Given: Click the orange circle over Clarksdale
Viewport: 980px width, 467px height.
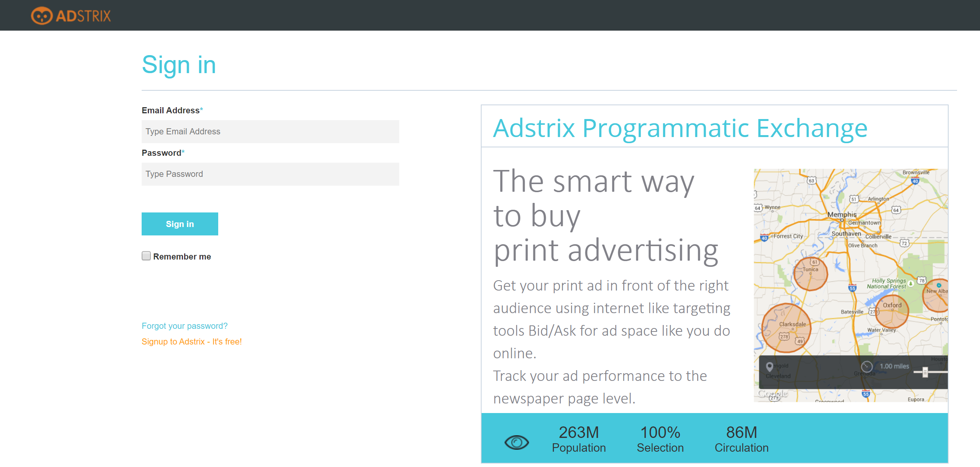Looking at the screenshot, I should (786, 328).
